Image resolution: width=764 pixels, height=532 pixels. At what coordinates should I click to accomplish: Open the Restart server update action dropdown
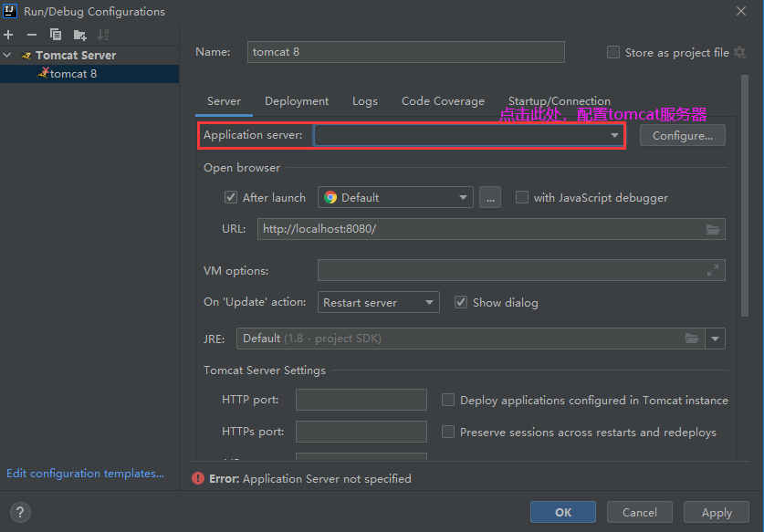click(378, 302)
